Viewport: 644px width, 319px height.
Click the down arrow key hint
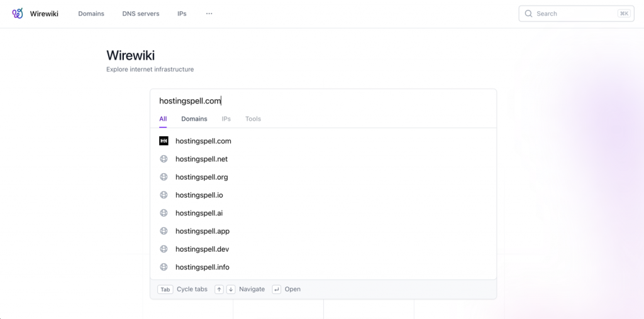click(x=231, y=289)
